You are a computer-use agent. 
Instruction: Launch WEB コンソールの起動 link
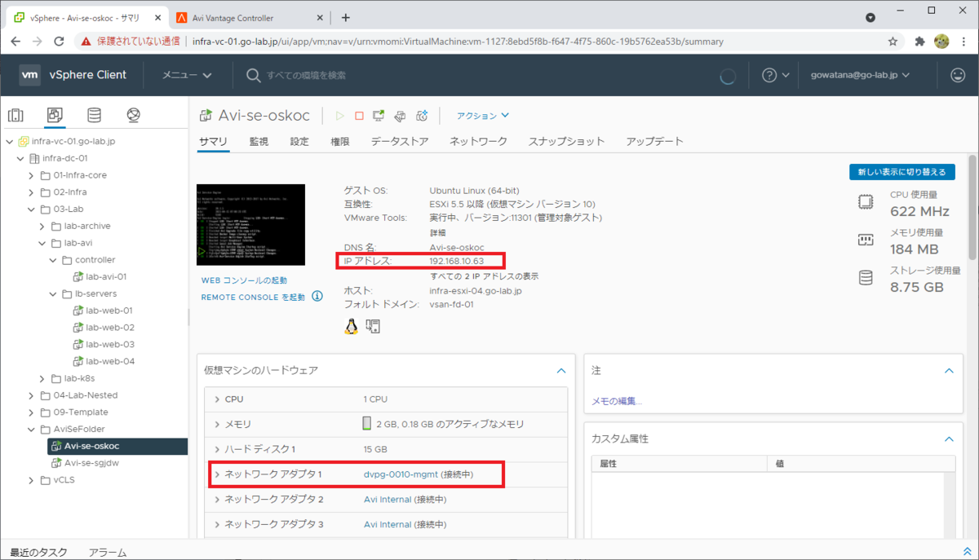click(x=244, y=280)
